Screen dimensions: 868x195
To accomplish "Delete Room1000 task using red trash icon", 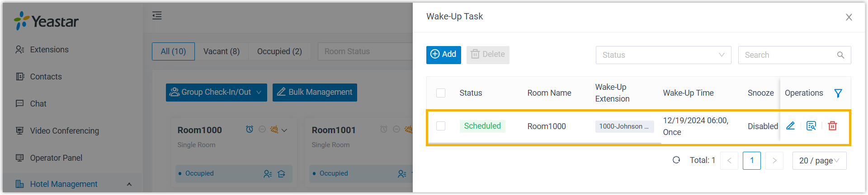I will (832, 126).
